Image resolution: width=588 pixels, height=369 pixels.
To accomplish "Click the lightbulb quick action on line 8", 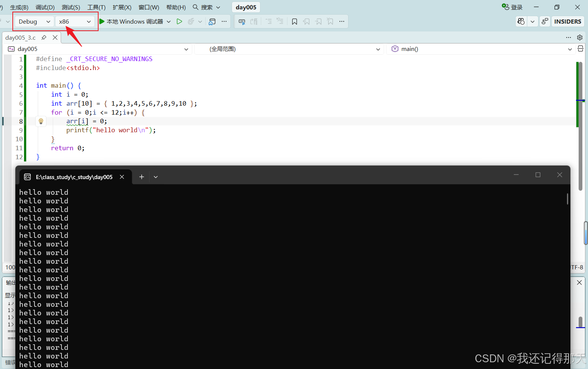I will coord(41,121).
